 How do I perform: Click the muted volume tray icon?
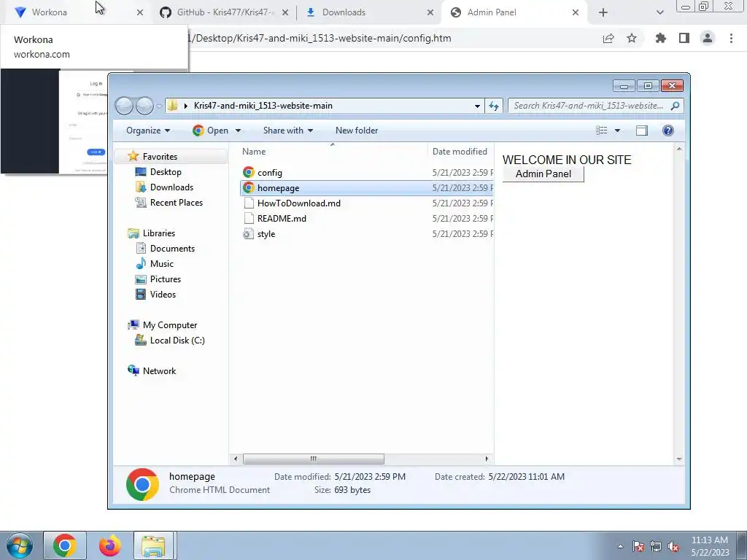[x=673, y=546]
